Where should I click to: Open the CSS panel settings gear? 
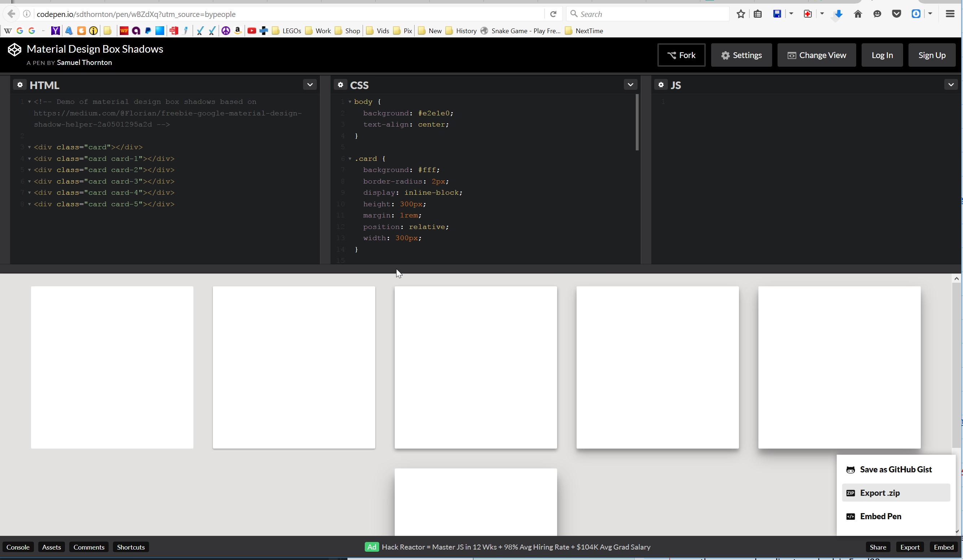pos(341,84)
